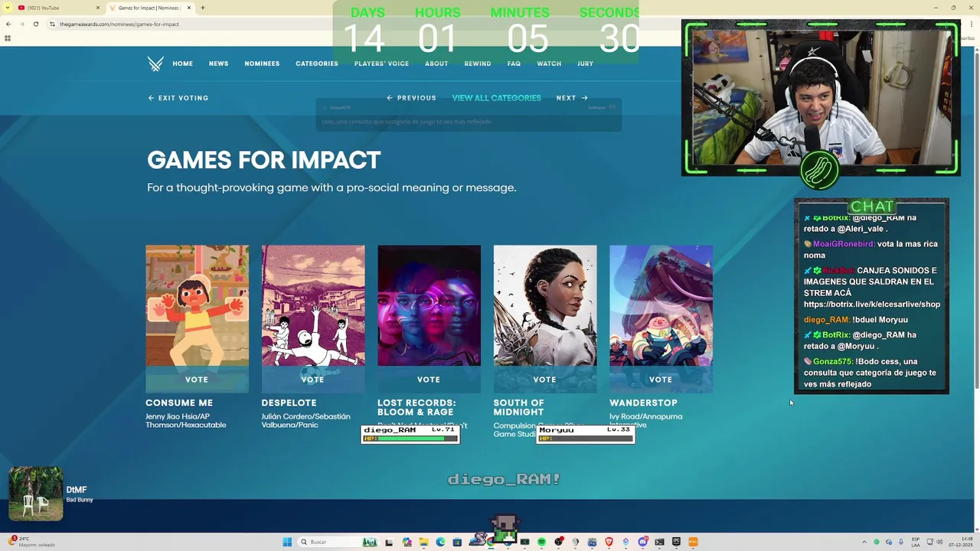Image resolution: width=980 pixels, height=551 pixels.
Task: Click the Despelote cover art
Action: point(313,305)
